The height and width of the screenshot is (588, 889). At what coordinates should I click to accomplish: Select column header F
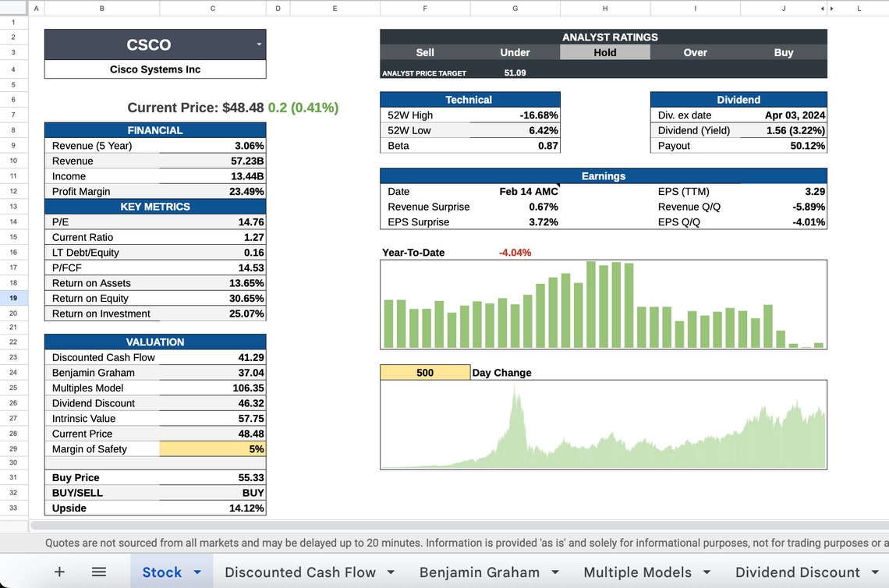pyautogui.click(x=425, y=8)
